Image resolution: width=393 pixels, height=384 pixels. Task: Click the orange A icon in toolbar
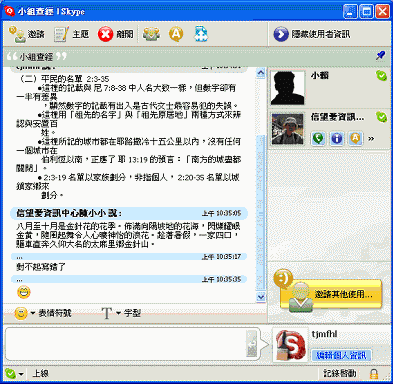176,34
